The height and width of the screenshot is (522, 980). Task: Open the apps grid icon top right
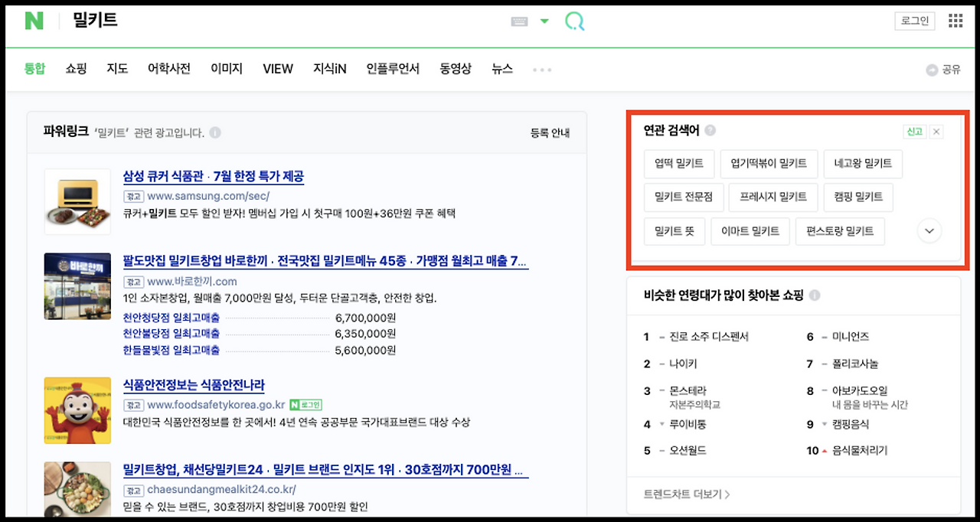[955, 20]
